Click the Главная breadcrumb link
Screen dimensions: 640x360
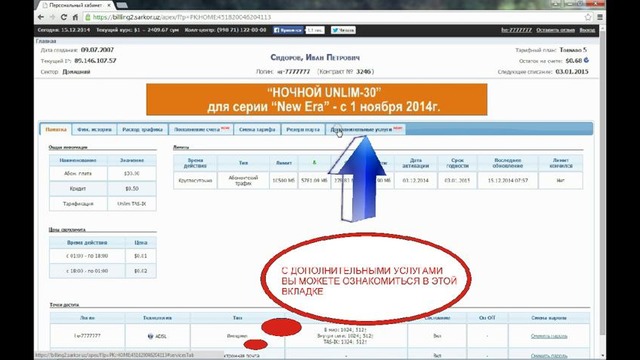pyautogui.click(x=46, y=41)
